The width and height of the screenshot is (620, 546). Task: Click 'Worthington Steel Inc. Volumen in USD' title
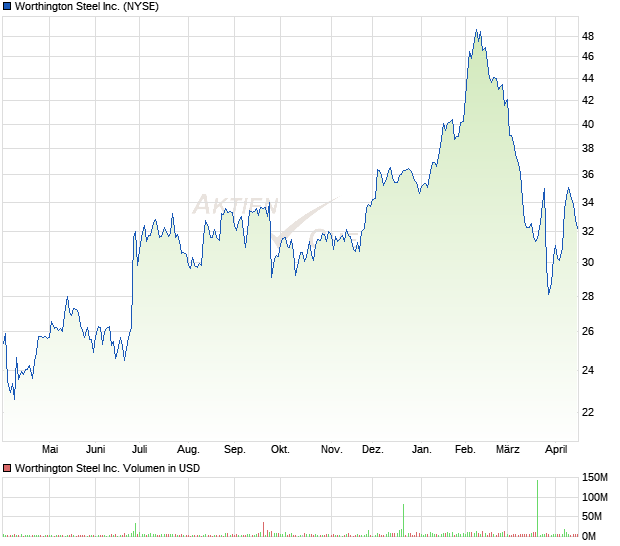(x=107, y=469)
